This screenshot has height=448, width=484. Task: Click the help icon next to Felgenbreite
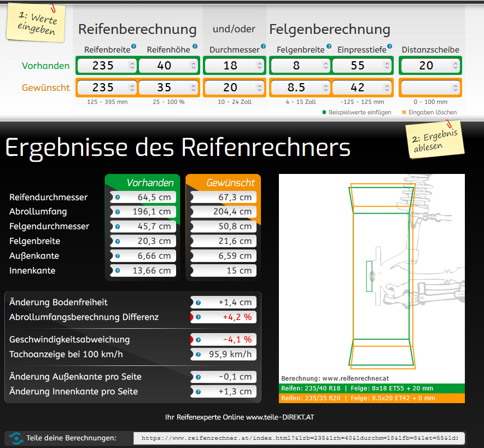click(329, 47)
